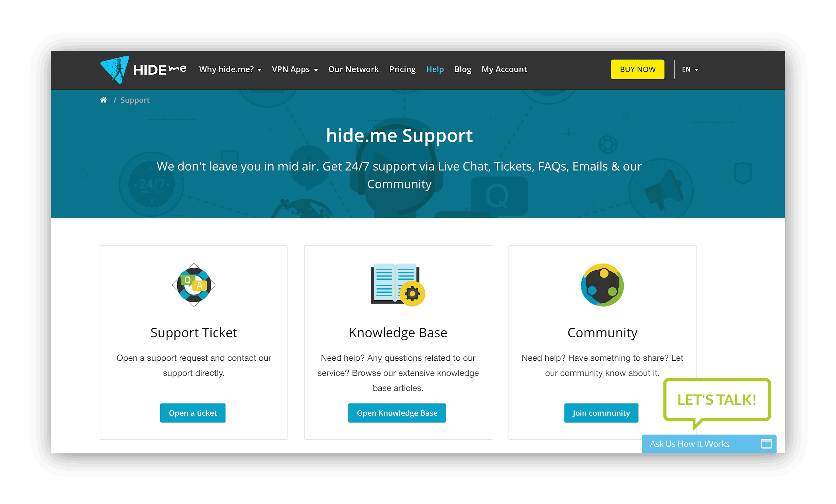Image resolution: width=836 pixels, height=504 pixels.
Task: Click the Support Ticket heading
Action: coord(194,333)
